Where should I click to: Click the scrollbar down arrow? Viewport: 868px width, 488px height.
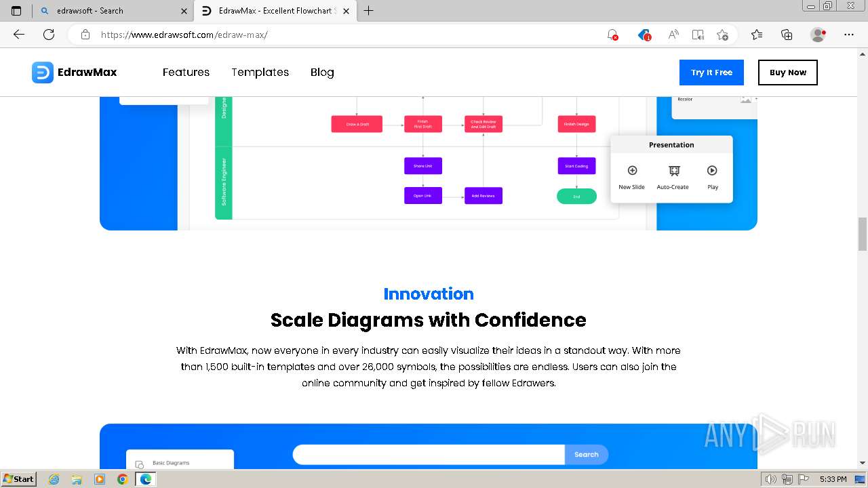point(863,464)
